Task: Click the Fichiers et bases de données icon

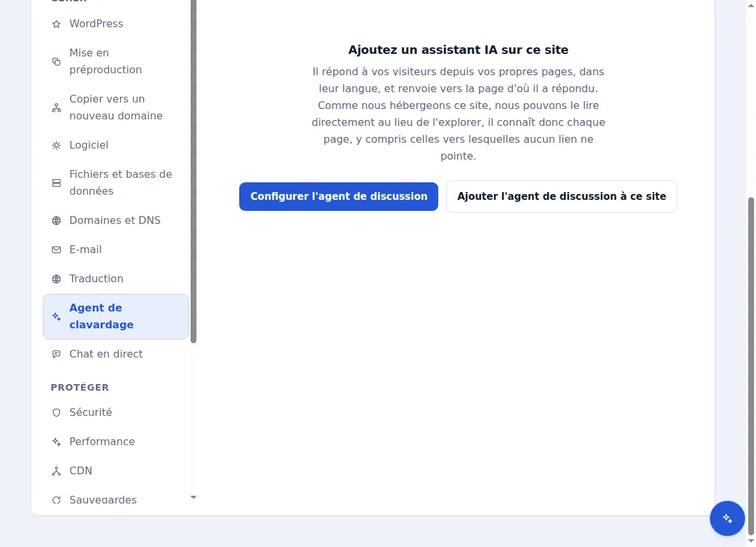Action: [x=56, y=183]
